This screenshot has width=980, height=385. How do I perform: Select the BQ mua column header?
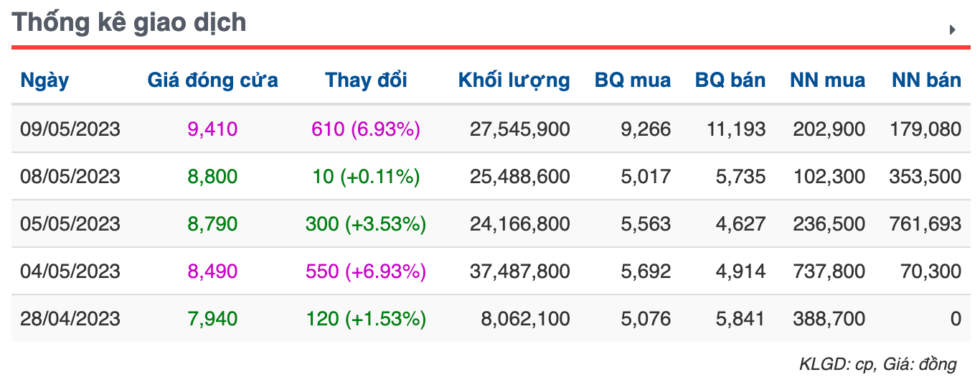(633, 80)
